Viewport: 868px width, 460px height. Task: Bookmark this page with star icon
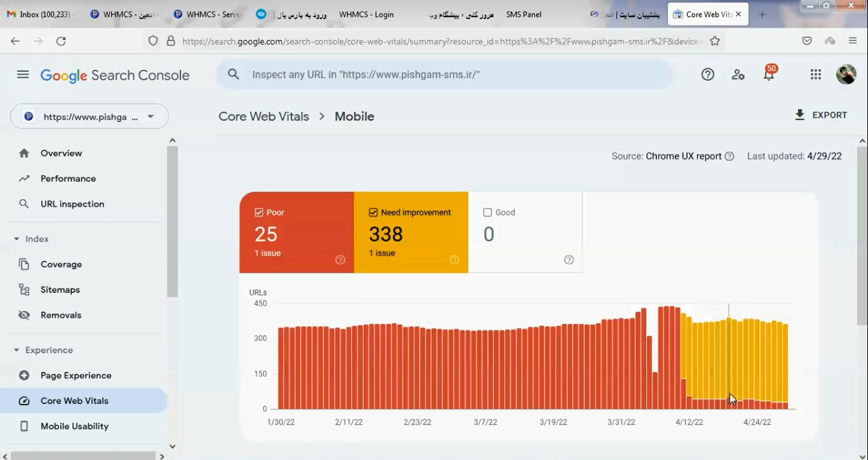tap(715, 41)
